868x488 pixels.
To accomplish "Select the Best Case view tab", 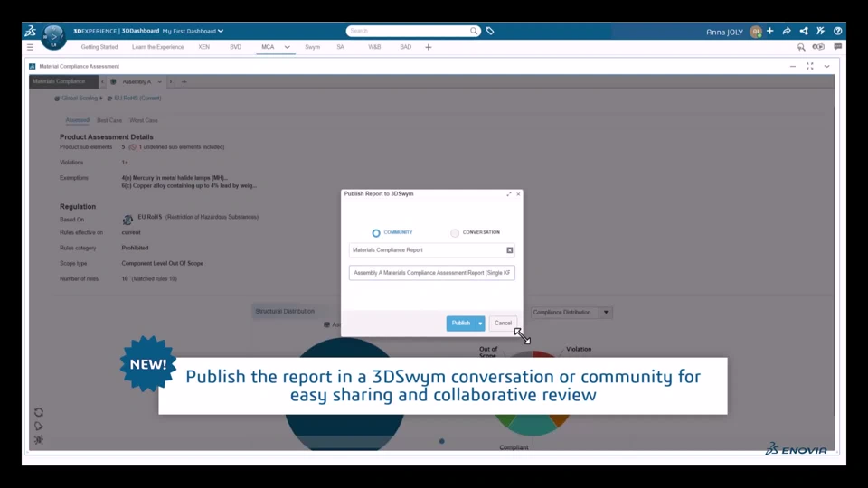I will 109,120.
